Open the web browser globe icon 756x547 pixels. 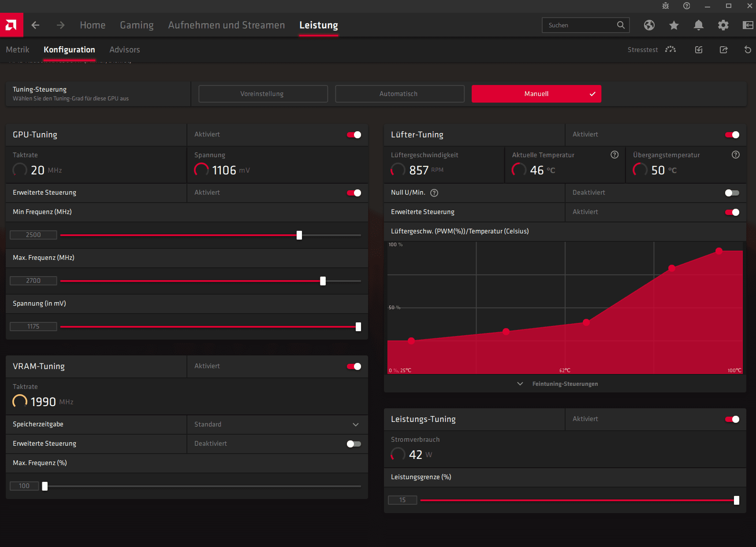649,25
